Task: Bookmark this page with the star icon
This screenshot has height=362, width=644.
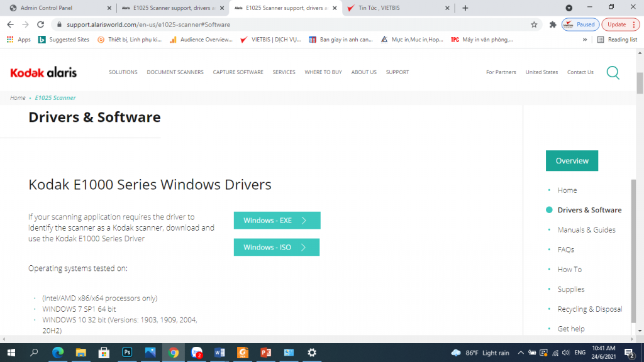Action: point(534,25)
